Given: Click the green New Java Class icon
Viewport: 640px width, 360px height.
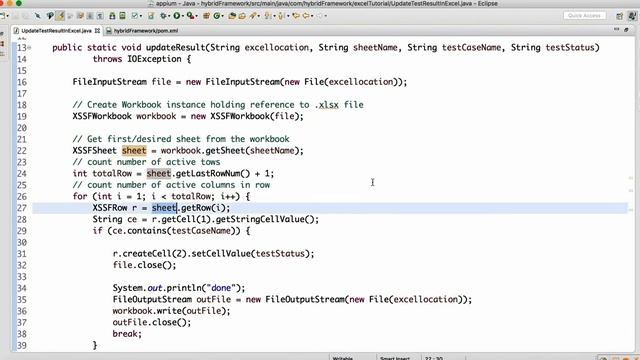Looking at the screenshot, I should [x=217, y=16].
